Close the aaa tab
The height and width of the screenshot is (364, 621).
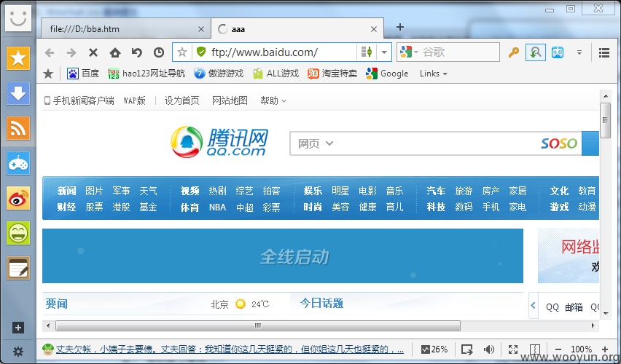373,29
